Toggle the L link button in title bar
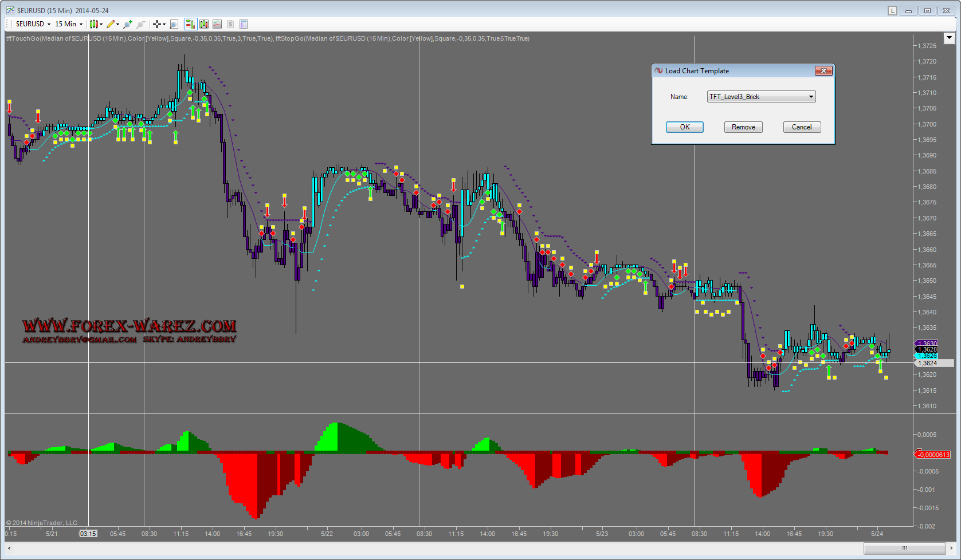The image size is (961, 560). [892, 11]
